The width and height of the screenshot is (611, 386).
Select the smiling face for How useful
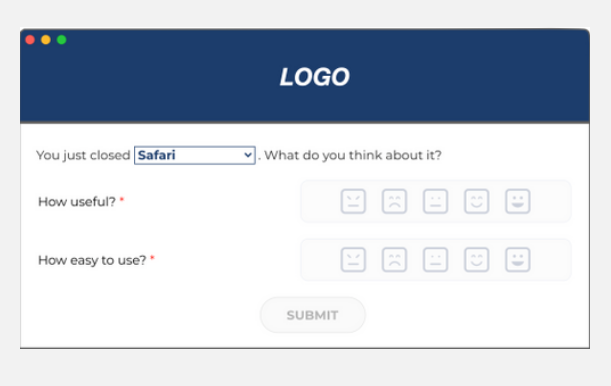477,201
